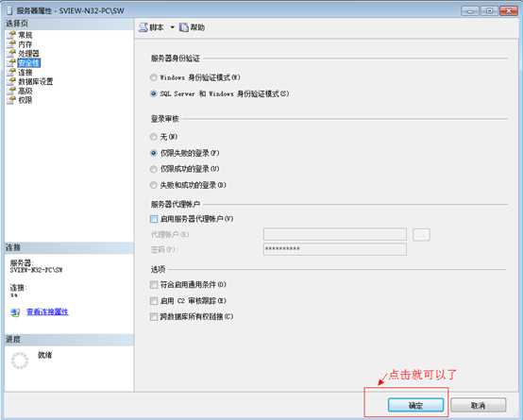523x420 pixels.
Task: Select the highlighted 安全性 page
Action: (x=28, y=62)
